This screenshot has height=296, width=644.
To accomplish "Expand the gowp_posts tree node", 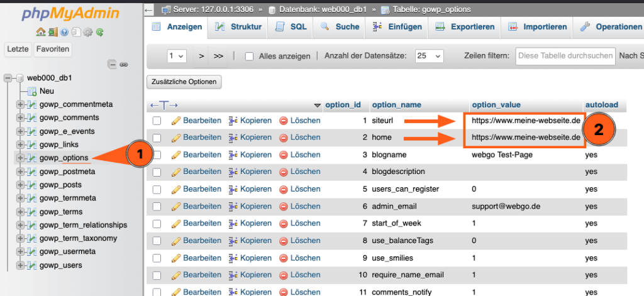I will click(x=20, y=185).
